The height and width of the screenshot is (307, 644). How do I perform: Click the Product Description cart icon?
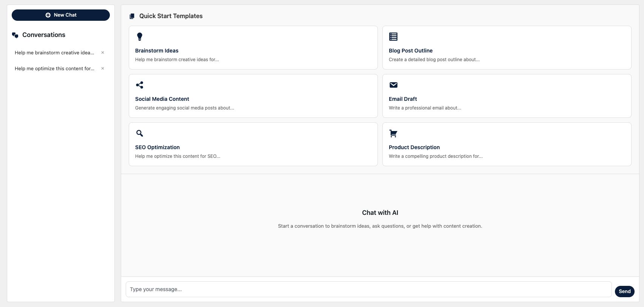tap(393, 133)
